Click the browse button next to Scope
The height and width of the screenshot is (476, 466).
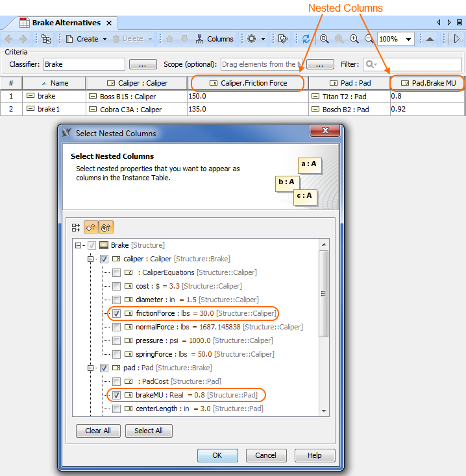[x=320, y=64]
